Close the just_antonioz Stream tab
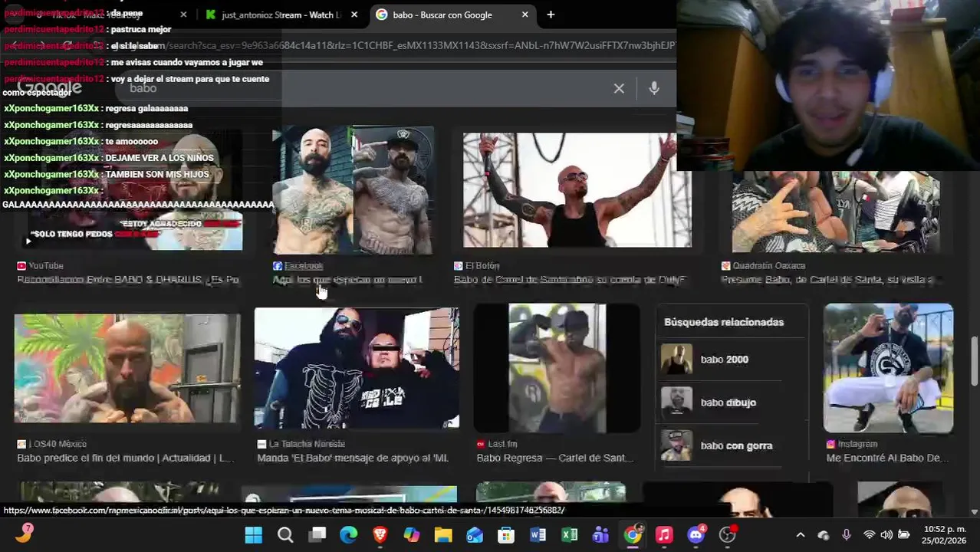Screen dimensions: 980x552 coord(354,15)
